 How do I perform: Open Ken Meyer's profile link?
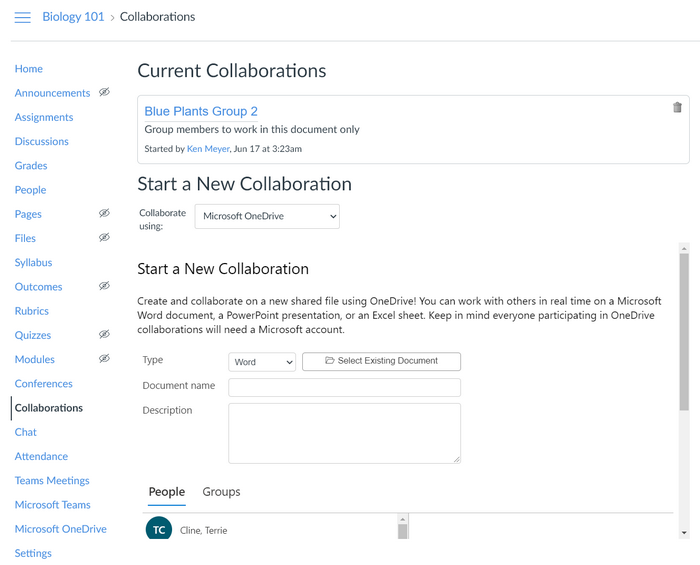(208, 149)
